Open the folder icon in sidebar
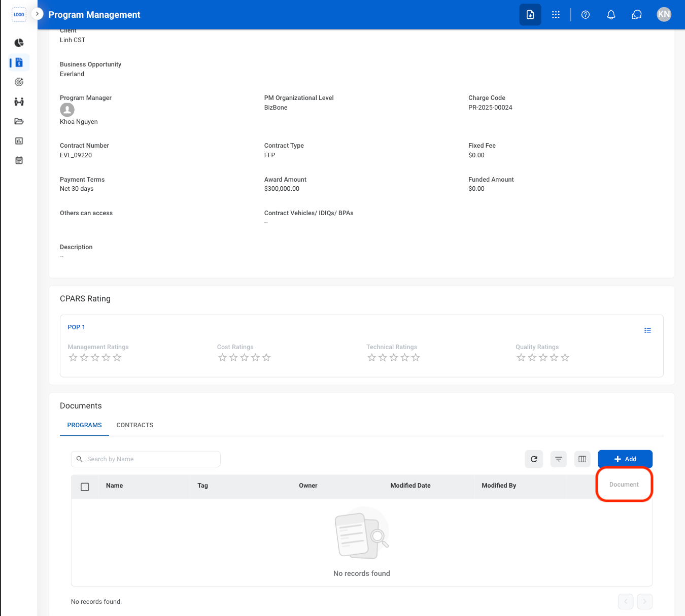 tap(19, 121)
